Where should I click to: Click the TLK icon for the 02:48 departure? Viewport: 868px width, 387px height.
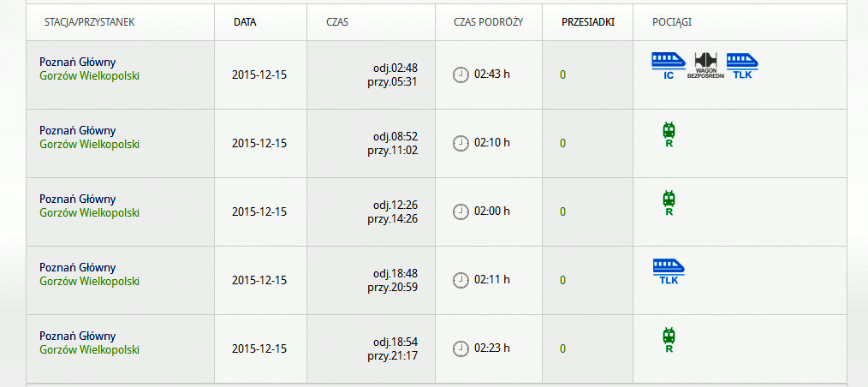[742, 65]
